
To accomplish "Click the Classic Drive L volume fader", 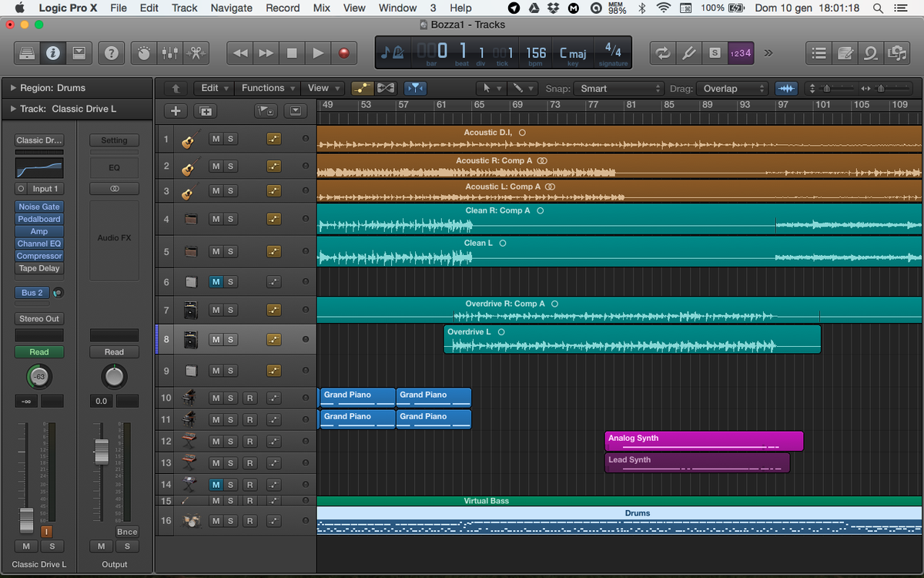I will click(x=26, y=520).
